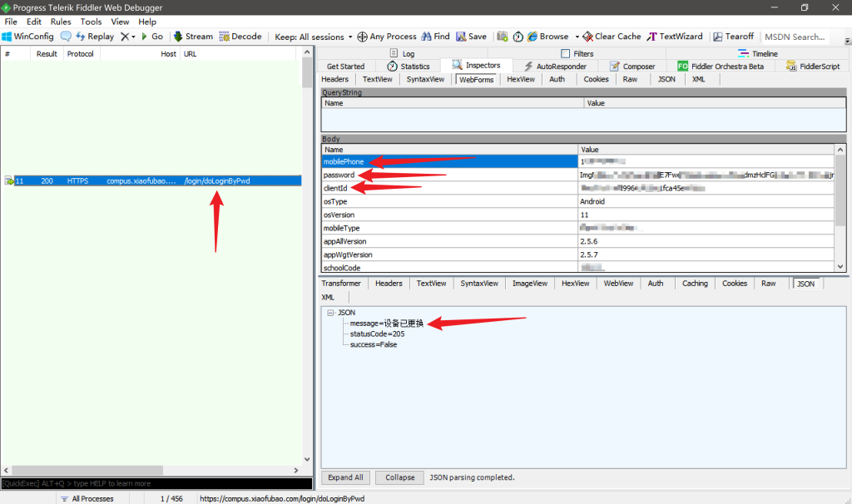Select request Headers inspector tab
The image size is (852, 504).
pyautogui.click(x=334, y=79)
